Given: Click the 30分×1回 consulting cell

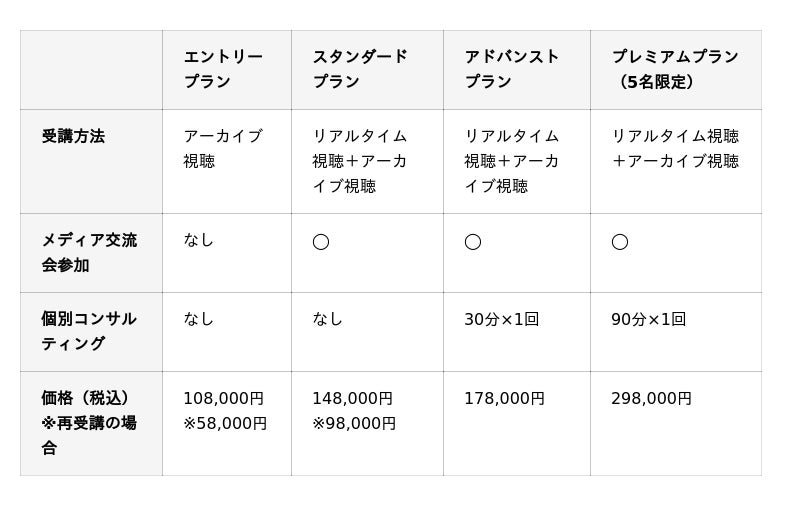Looking at the screenshot, I should click(x=501, y=319).
